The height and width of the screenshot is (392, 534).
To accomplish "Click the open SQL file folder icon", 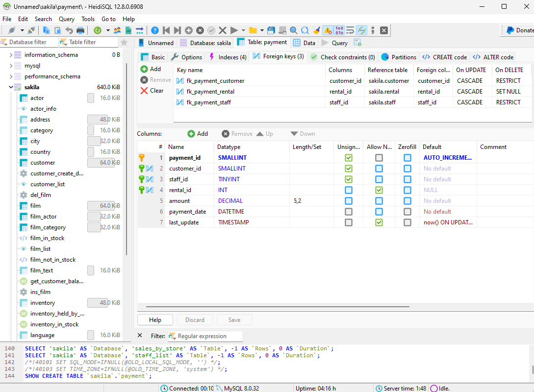I will 253,30.
